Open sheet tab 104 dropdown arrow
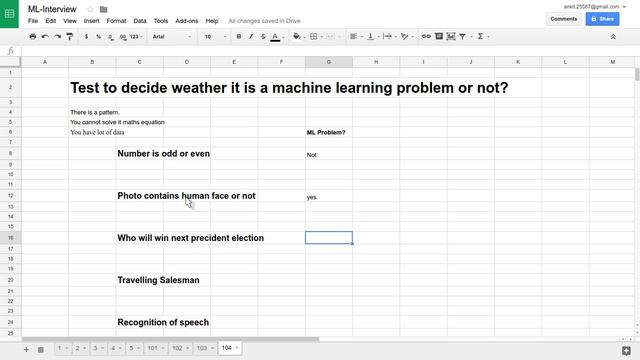This screenshot has width=640, height=360. coord(237,348)
